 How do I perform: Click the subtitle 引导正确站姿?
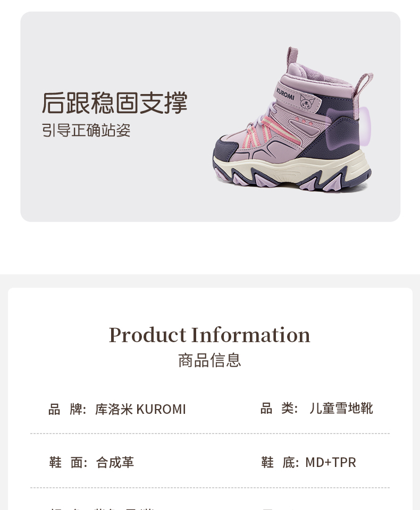click(86, 131)
